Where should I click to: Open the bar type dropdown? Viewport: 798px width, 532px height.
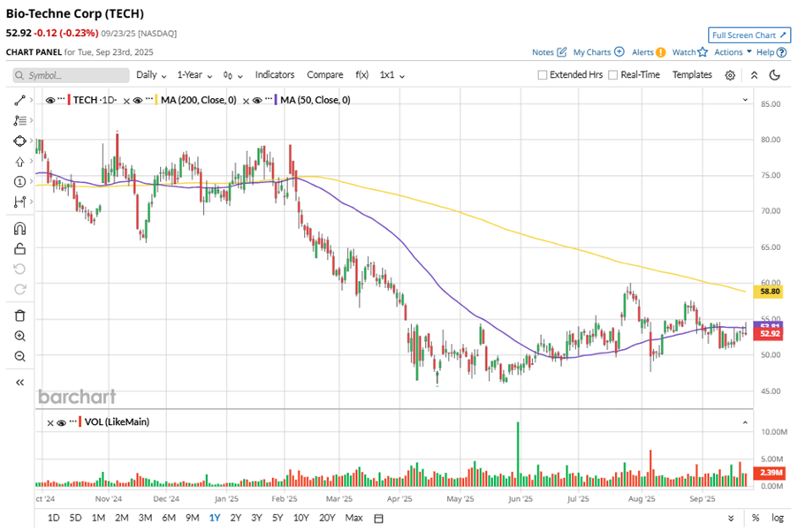[232, 75]
